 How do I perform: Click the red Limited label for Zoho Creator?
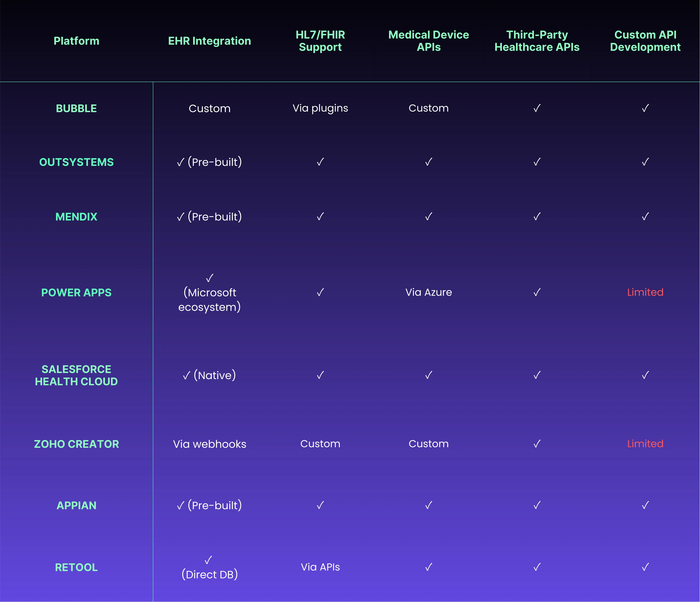click(645, 443)
